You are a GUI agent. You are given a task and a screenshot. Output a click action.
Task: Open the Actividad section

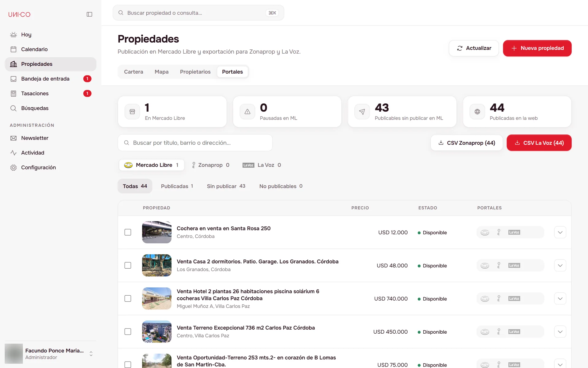pyautogui.click(x=51, y=153)
